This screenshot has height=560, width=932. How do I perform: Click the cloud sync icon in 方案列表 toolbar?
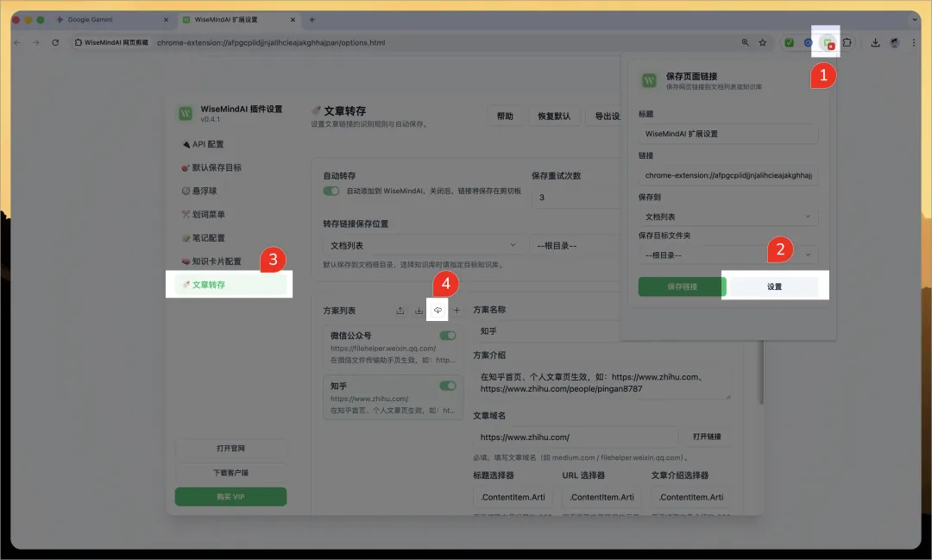(438, 309)
